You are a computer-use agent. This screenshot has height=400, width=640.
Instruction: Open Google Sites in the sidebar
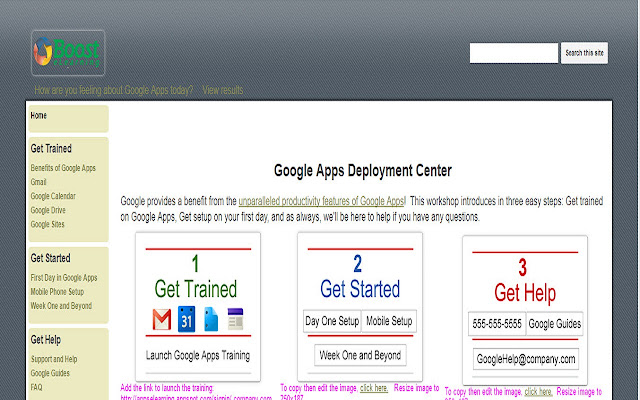47,224
